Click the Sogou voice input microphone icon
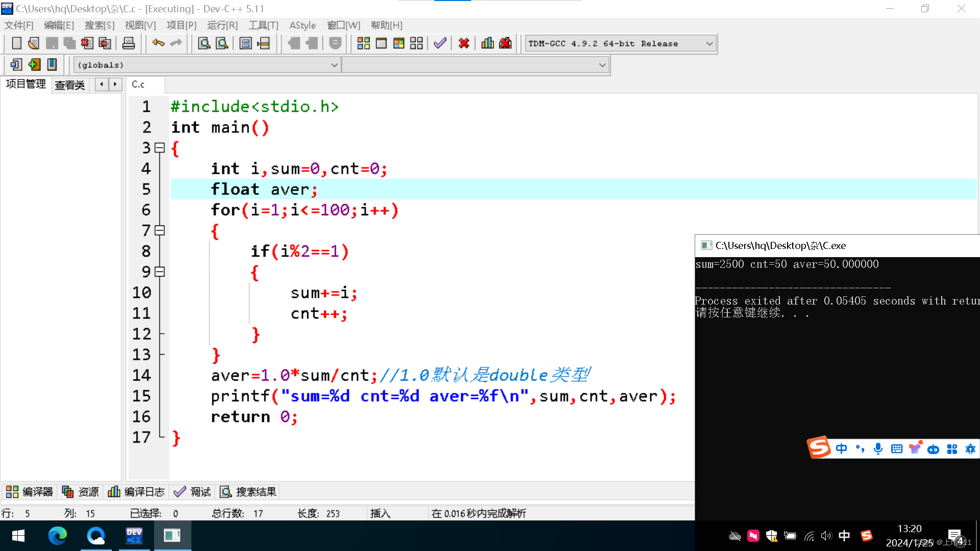This screenshot has width=980, height=551. 878,449
